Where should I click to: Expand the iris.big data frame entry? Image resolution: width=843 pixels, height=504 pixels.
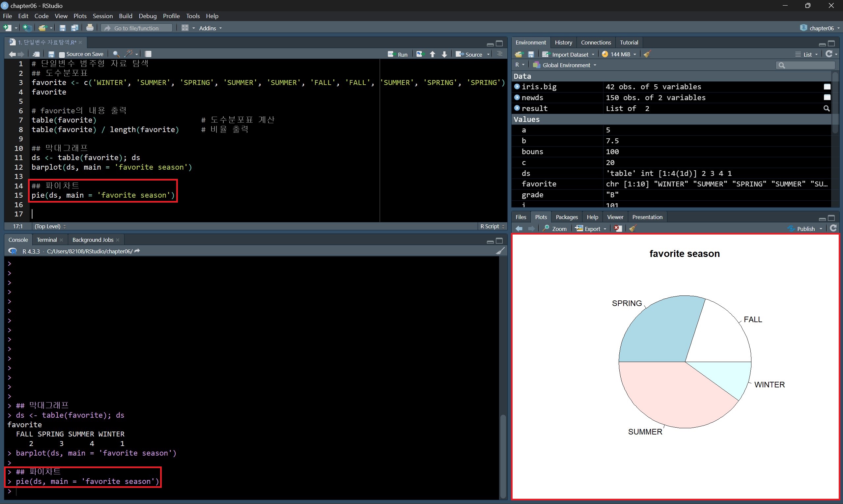point(517,87)
